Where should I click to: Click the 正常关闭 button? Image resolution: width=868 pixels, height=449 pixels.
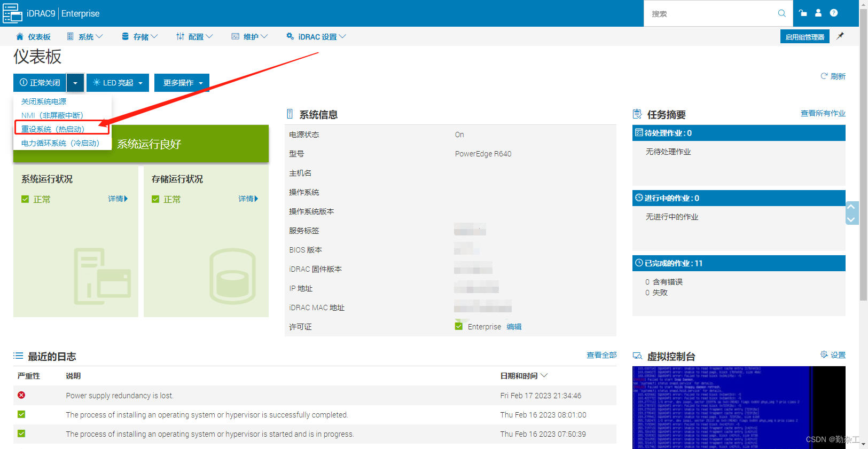pyautogui.click(x=40, y=83)
